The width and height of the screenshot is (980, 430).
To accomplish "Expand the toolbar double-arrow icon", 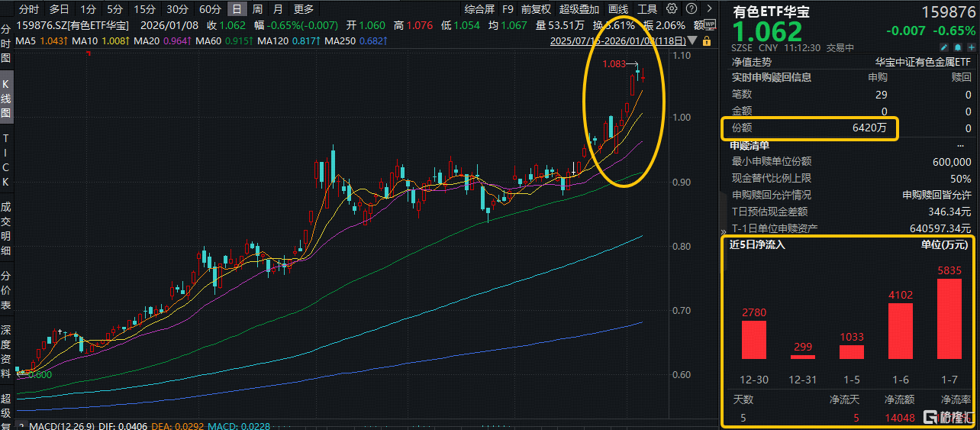I will click(x=709, y=9).
